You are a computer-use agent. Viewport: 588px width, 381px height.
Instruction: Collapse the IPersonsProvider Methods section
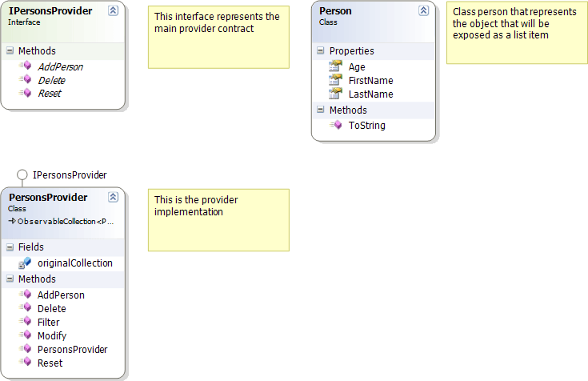tap(10, 51)
